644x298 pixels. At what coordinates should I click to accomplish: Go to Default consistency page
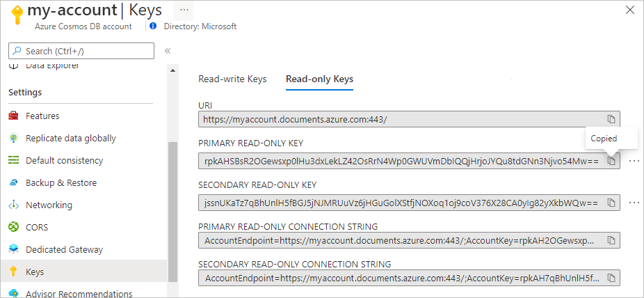click(x=64, y=161)
